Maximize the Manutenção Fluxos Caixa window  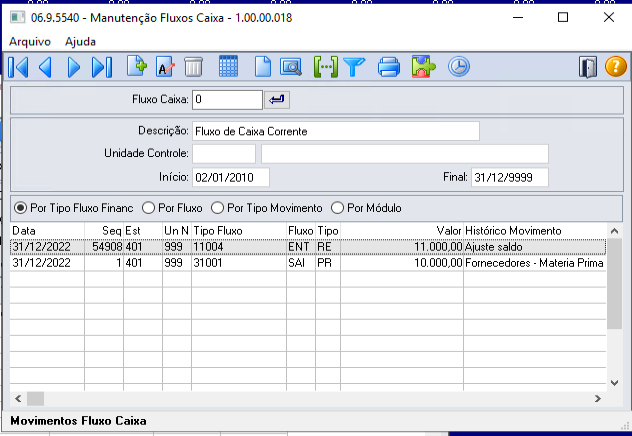point(563,17)
